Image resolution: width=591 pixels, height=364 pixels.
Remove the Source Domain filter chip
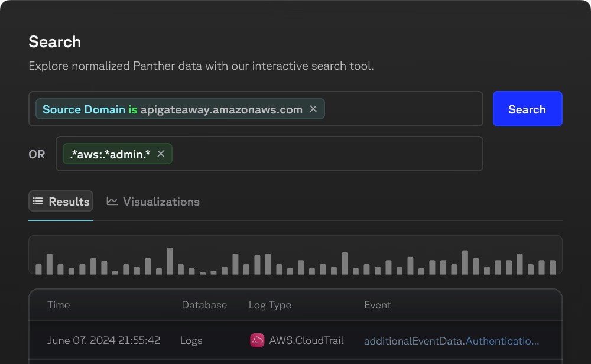pos(313,109)
